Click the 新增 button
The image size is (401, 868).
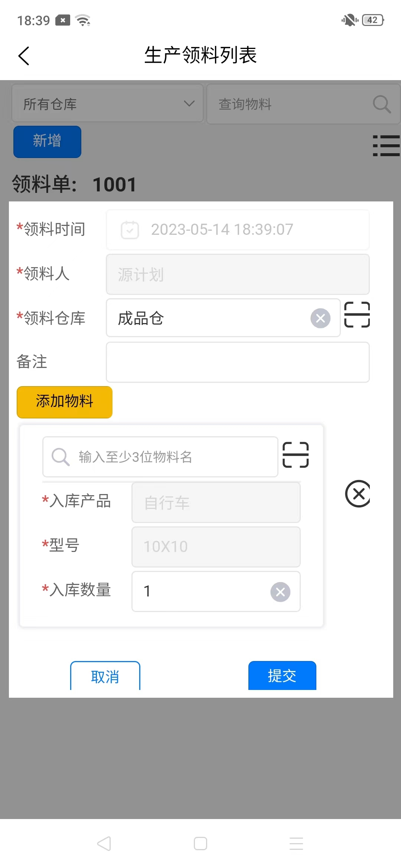[x=47, y=142]
